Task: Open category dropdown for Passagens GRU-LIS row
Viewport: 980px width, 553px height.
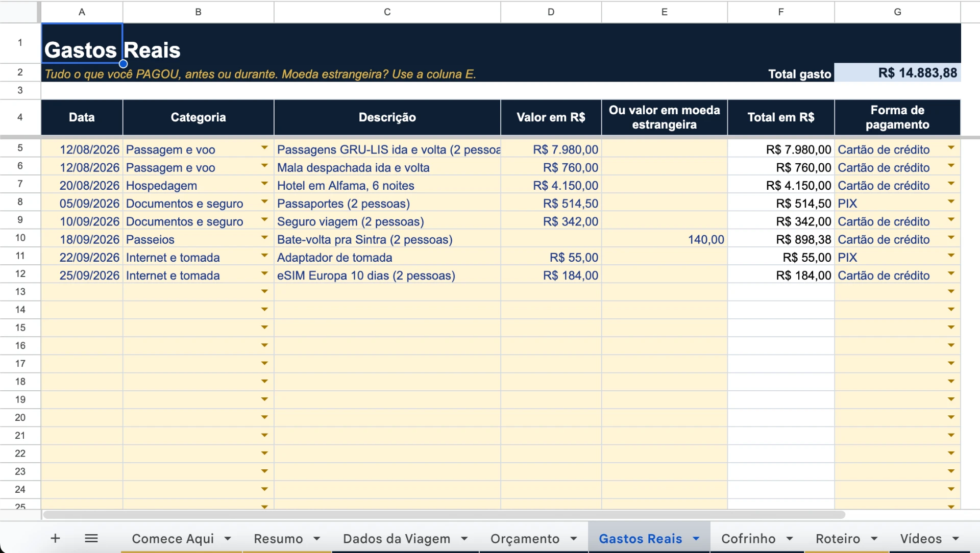Action: [264, 148]
